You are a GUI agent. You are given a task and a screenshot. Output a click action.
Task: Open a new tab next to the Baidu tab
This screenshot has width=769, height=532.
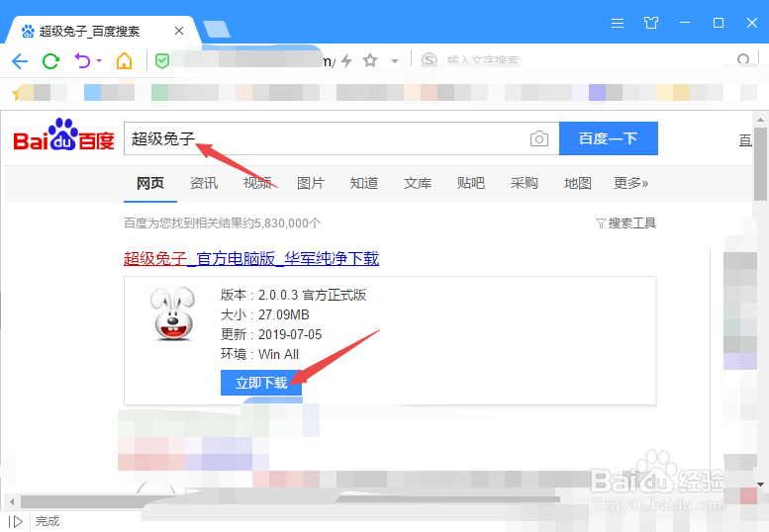pos(217,30)
